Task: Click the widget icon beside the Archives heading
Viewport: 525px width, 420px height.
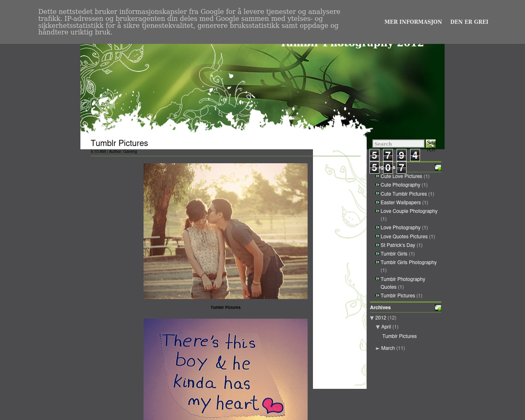Action: [x=438, y=308]
